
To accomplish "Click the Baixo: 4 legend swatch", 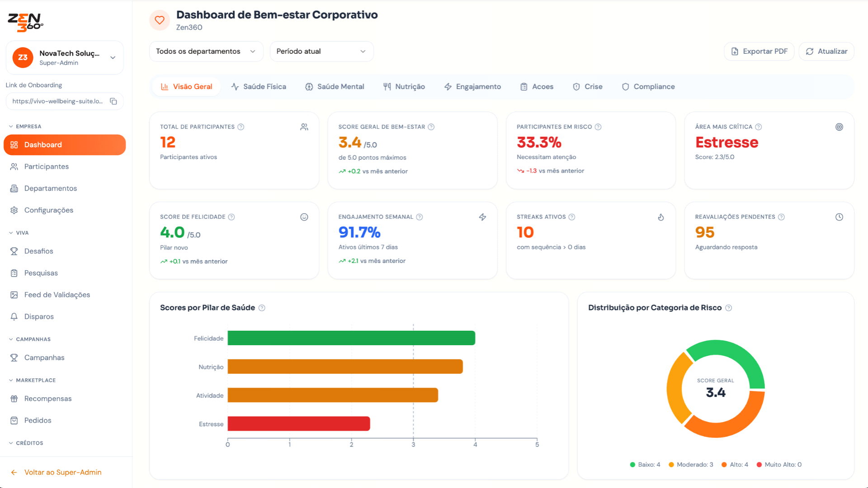I will click(632, 465).
